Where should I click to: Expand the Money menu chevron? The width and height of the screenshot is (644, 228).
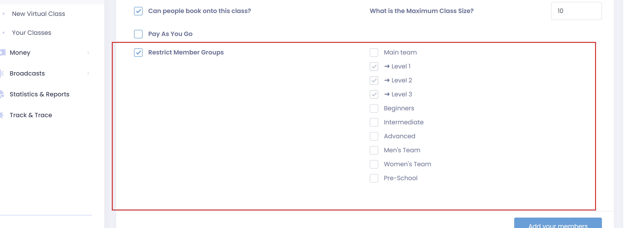[88, 53]
